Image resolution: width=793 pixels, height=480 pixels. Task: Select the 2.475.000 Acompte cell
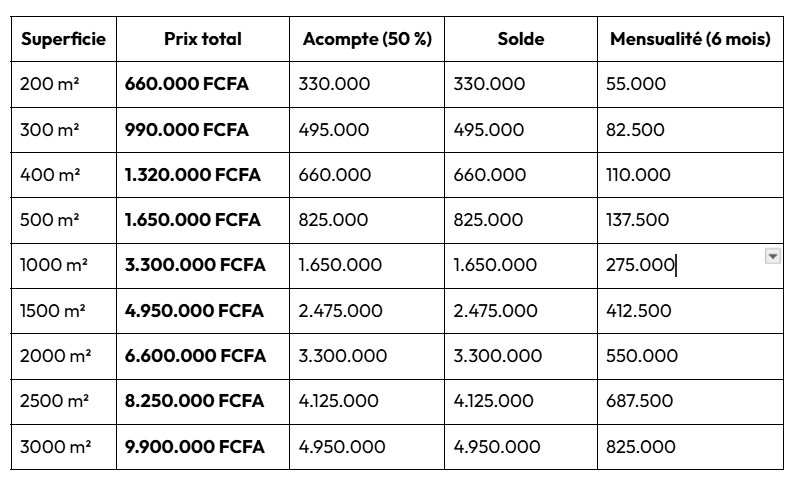367,311
